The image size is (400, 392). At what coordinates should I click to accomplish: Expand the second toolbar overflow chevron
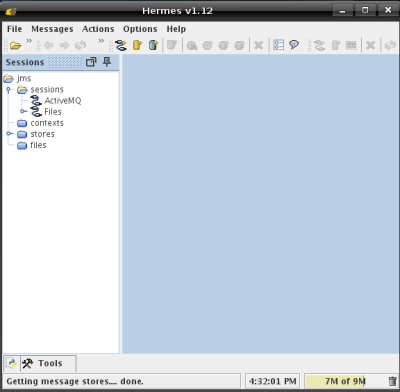[x=101, y=41]
